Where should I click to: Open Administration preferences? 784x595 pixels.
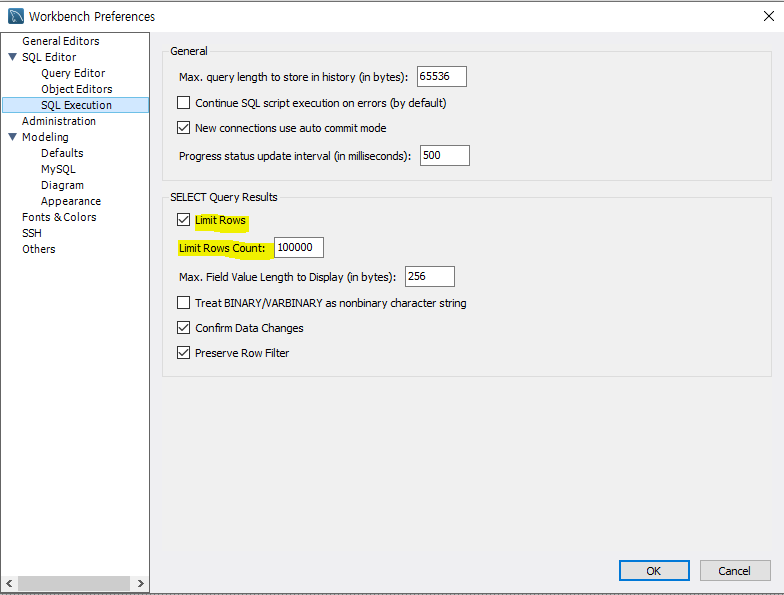pyautogui.click(x=58, y=121)
